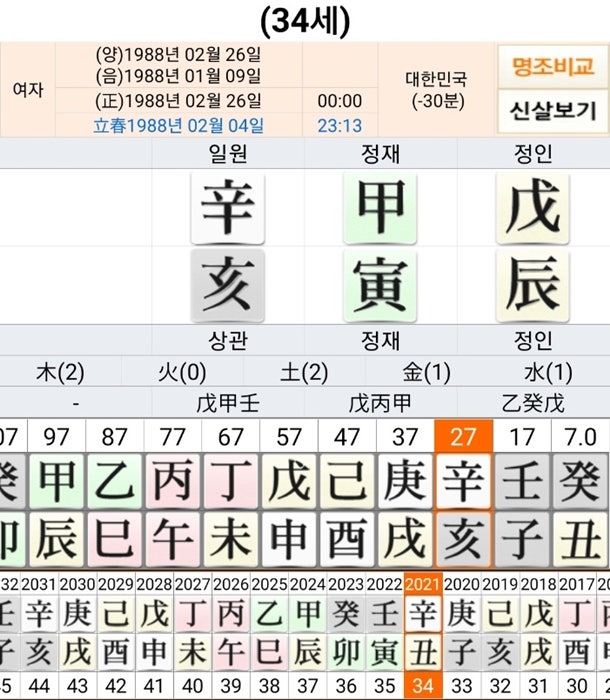
Task: Select the 己 stem in age 47 daeun
Action: click(x=347, y=481)
